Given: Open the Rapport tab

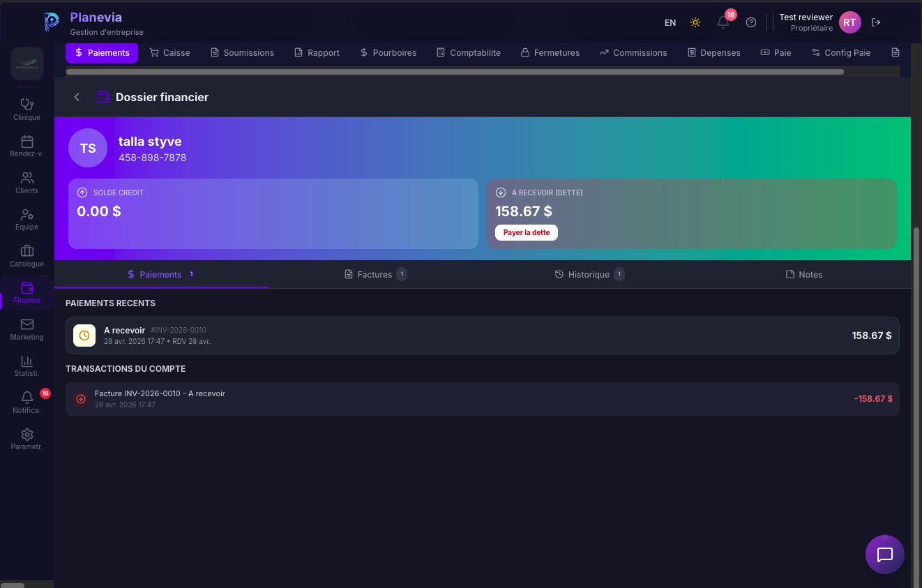Looking at the screenshot, I should (317, 52).
